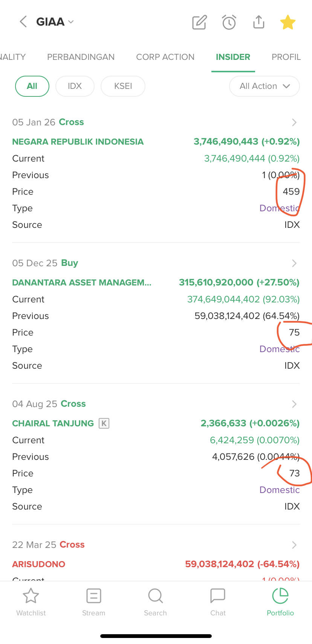Open the All Action dropdown
This screenshot has height=644, width=312.
tap(264, 86)
